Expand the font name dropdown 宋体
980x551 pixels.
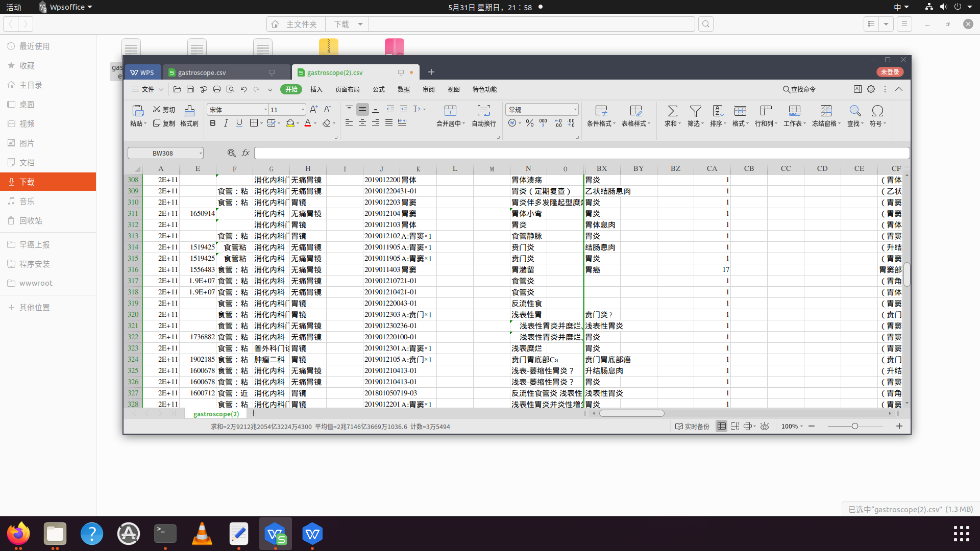tap(265, 109)
